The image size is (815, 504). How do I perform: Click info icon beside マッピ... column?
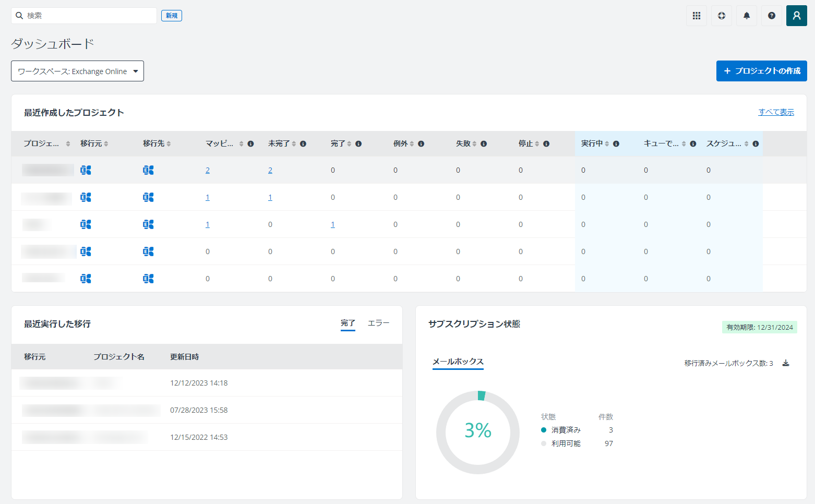tap(251, 144)
